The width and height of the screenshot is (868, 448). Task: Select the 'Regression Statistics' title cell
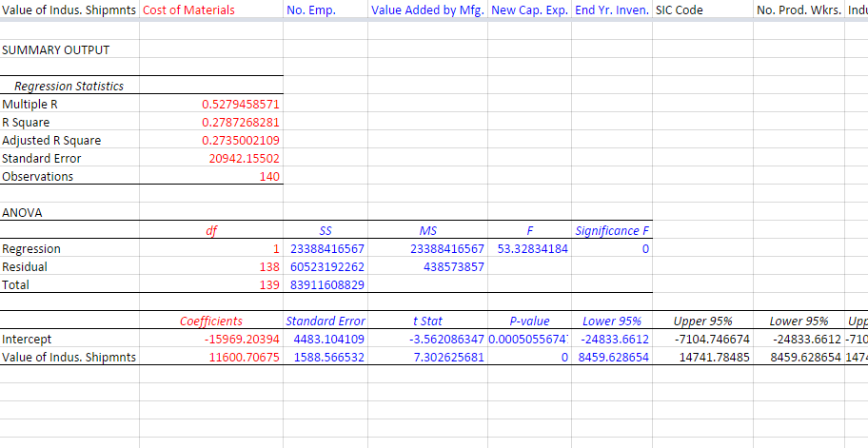(x=69, y=86)
